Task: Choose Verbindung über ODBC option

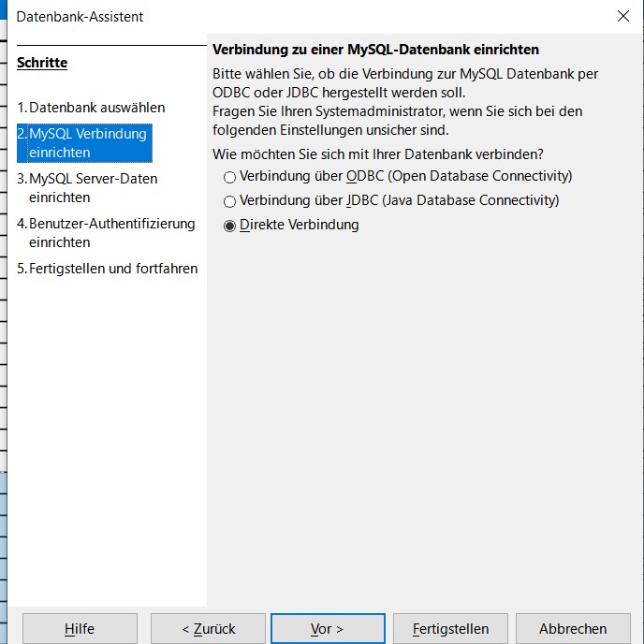Action: 230,177
